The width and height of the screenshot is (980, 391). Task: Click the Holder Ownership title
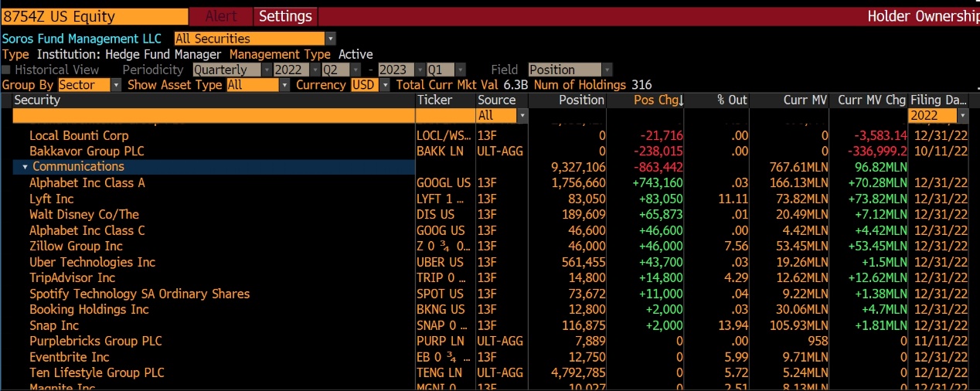pos(923,16)
